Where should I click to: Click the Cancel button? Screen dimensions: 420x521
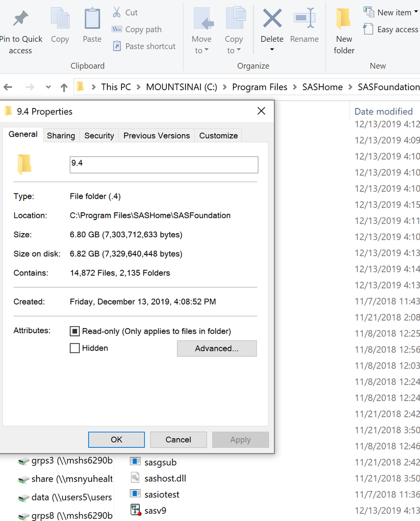(178, 440)
